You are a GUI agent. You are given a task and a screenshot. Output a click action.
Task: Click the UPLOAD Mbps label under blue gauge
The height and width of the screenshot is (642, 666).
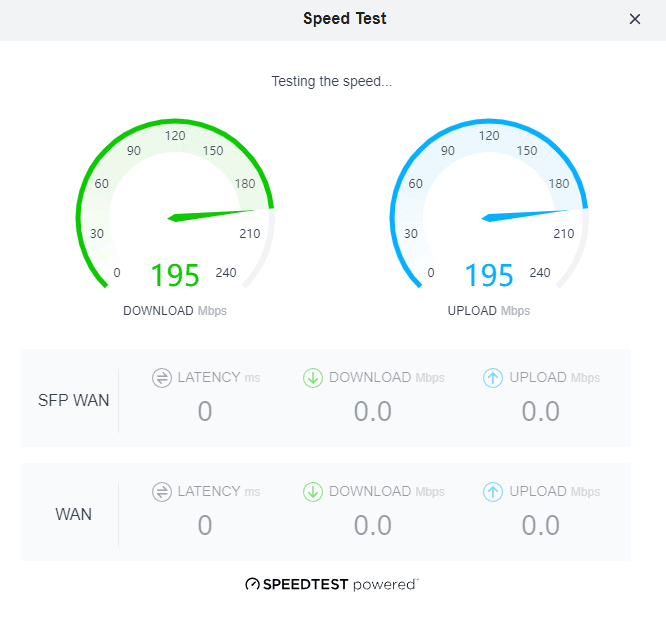pos(489,311)
